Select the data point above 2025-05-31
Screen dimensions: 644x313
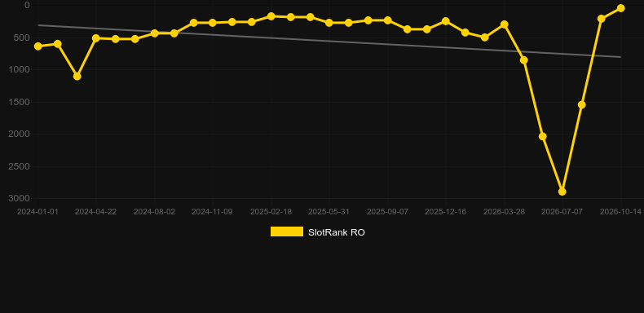coord(329,23)
